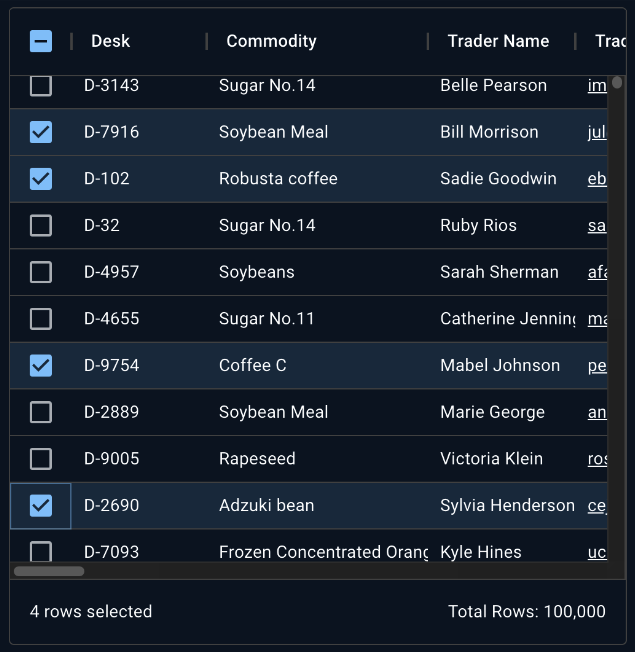Click the Sylvia Henderson name cell

507,505
